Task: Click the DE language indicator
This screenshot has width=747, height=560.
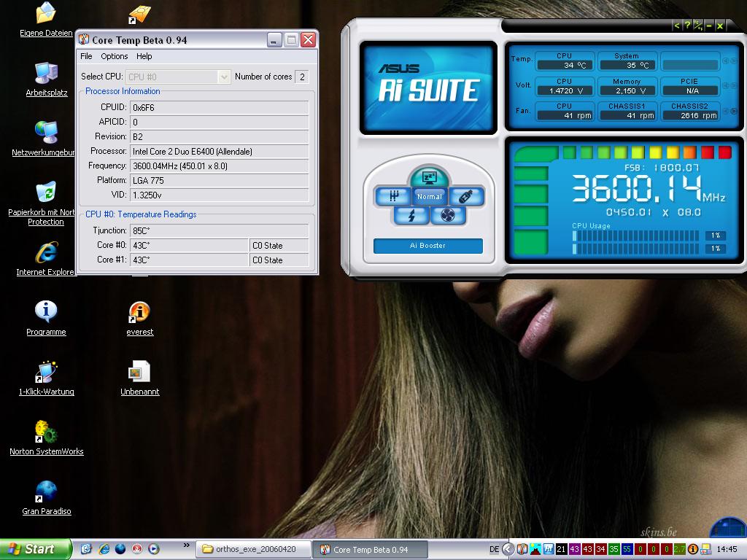Action: click(495, 550)
